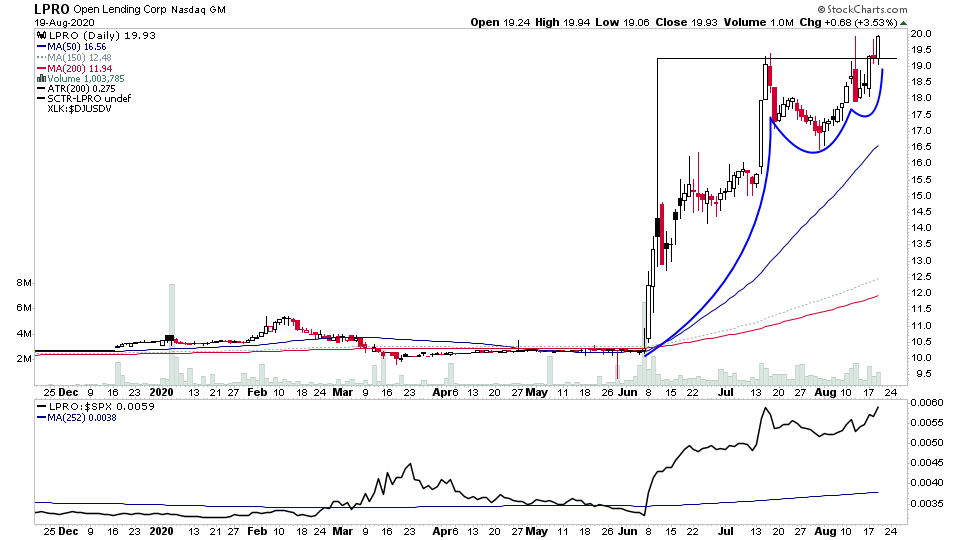
Task: Click the LPRO ticker symbol in the header
Action: click(x=52, y=9)
